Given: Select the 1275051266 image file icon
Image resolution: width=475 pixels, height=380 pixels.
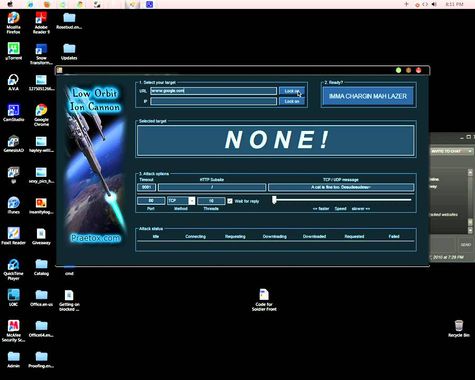Looking at the screenshot, I should 41,82.
